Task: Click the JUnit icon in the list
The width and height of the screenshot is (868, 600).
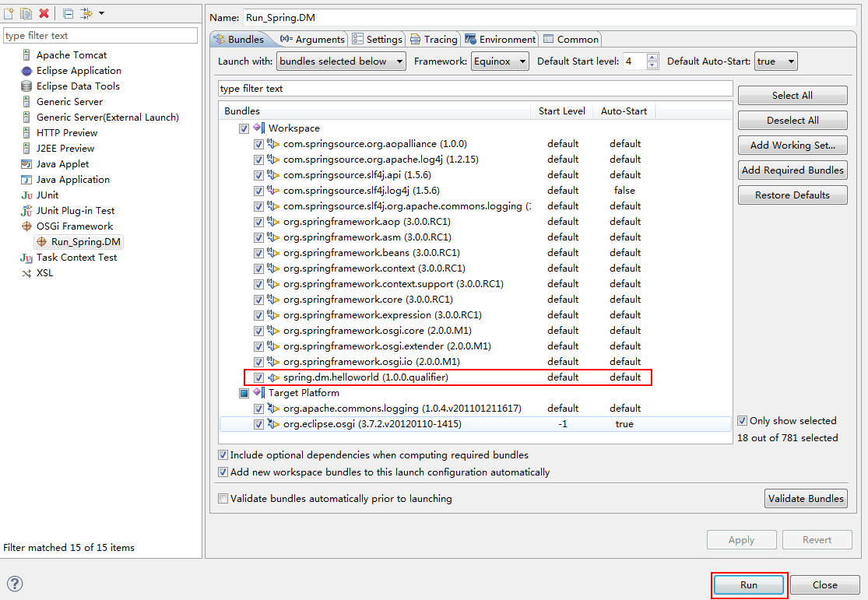Action: 26,195
